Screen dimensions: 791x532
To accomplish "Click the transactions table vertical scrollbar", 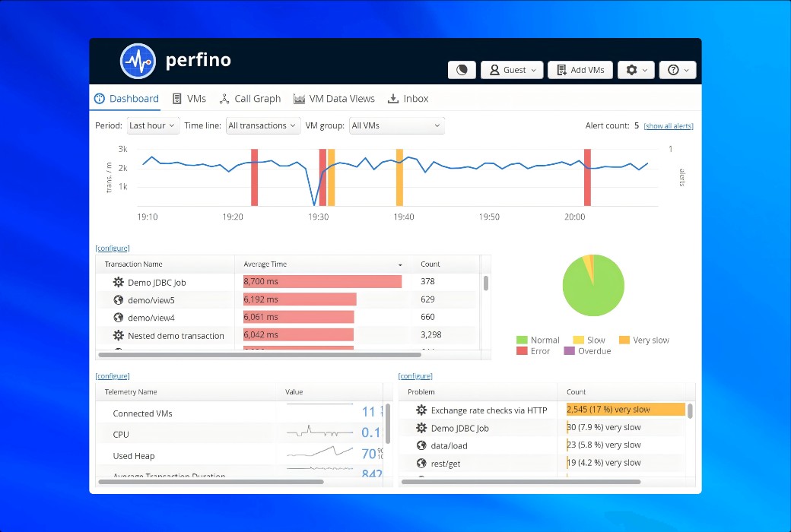I will (486, 283).
